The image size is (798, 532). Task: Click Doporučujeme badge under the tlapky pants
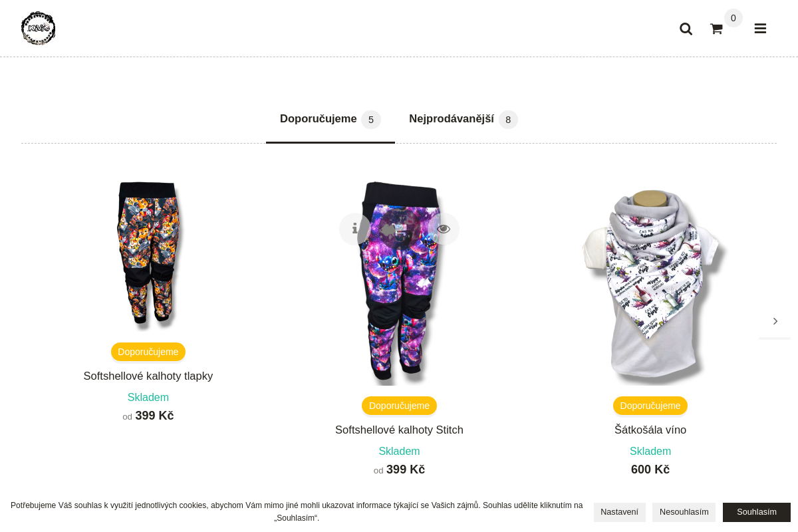tap(148, 352)
